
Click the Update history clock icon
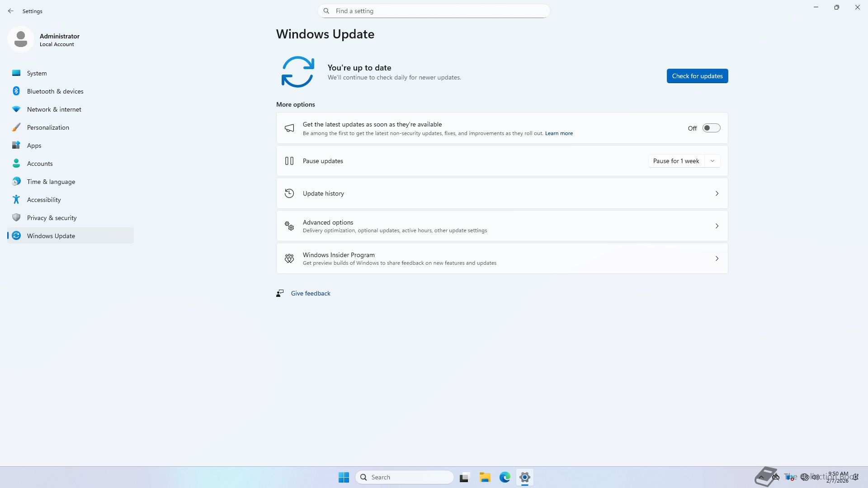[x=289, y=193]
